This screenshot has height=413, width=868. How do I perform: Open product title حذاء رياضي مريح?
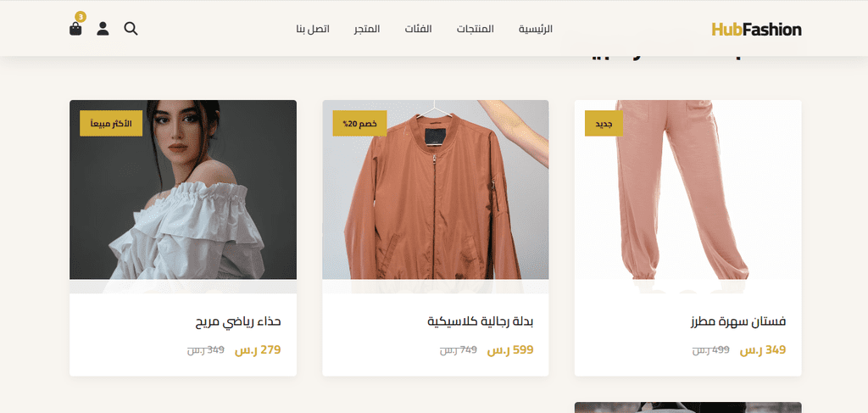[x=238, y=321]
